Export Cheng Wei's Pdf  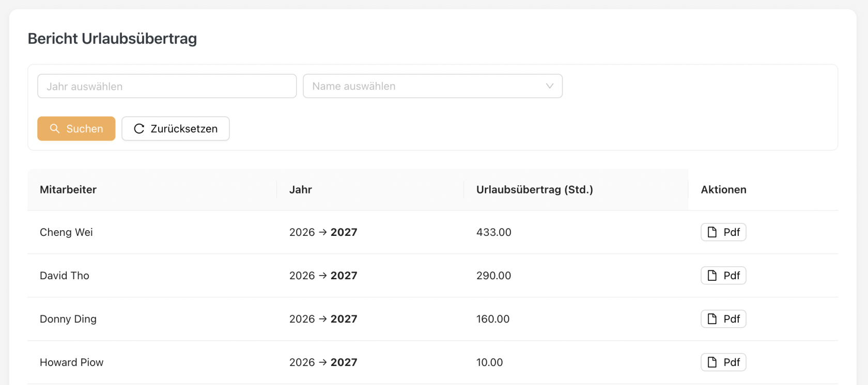coord(723,232)
